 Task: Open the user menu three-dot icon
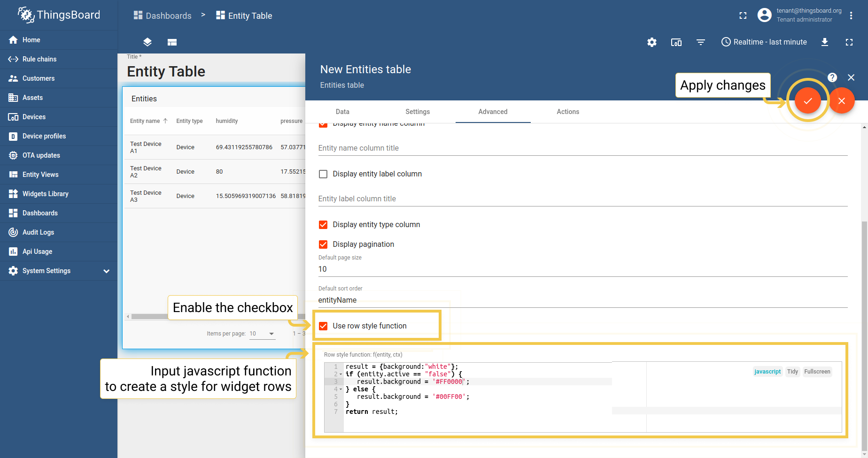[x=851, y=15]
